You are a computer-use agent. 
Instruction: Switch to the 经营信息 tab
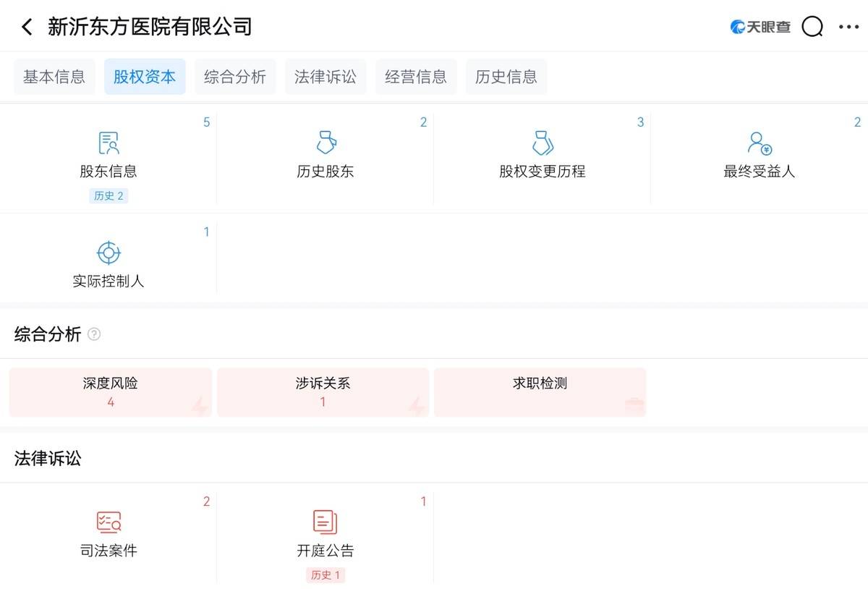(x=416, y=76)
